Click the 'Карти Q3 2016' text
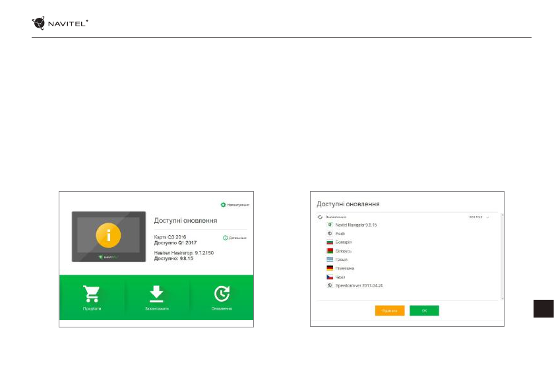 click(x=170, y=237)
